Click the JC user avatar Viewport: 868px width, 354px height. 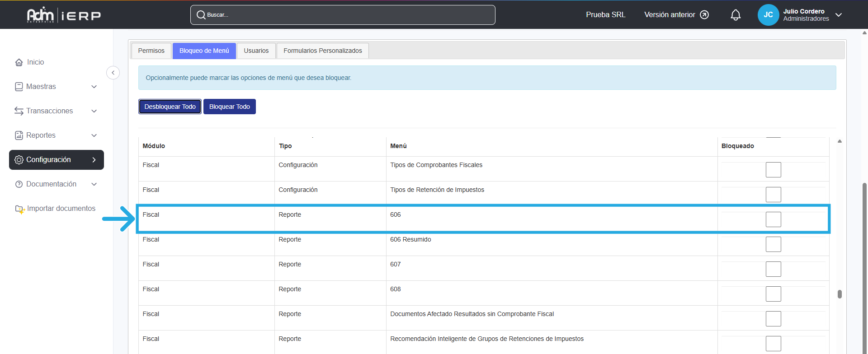768,15
